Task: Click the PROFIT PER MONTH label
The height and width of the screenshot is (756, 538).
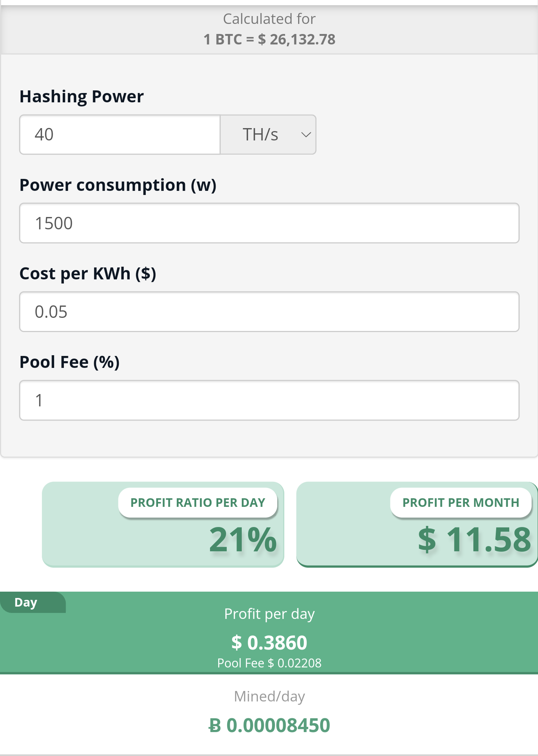Action: click(461, 503)
